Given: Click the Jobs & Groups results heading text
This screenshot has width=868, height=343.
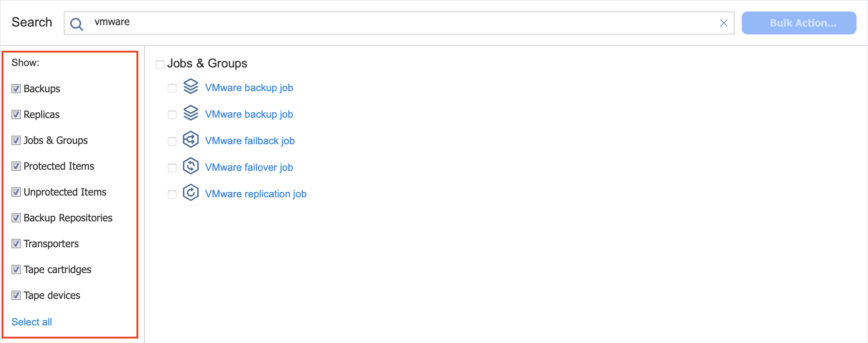Looking at the screenshot, I should tap(207, 64).
